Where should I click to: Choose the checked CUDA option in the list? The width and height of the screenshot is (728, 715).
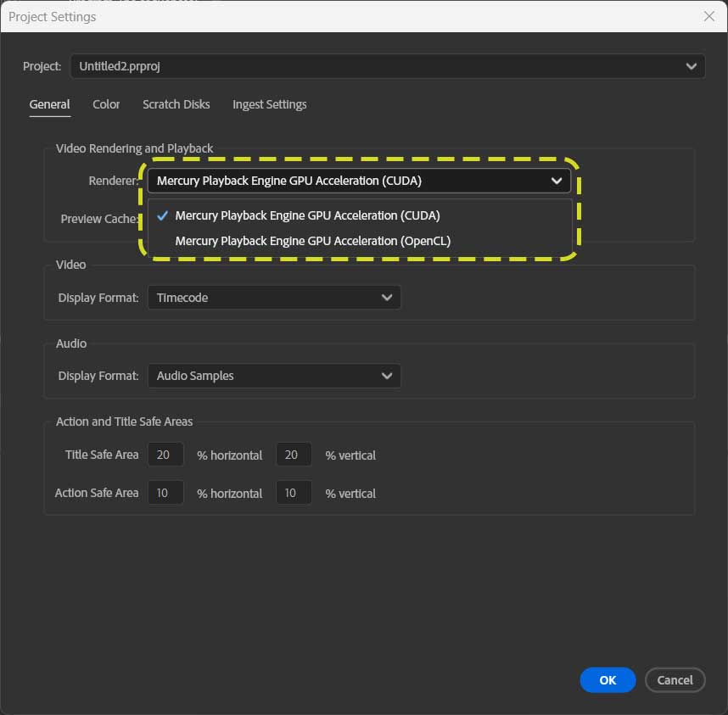tap(307, 215)
